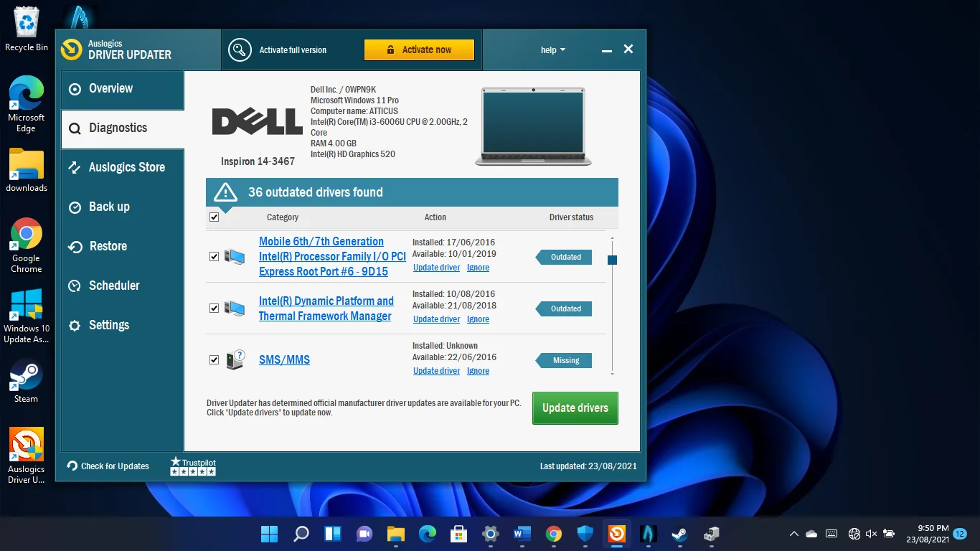Open Intel Dynamic Platform and Thermal Framework link
The image size is (980, 551).
click(x=326, y=309)
